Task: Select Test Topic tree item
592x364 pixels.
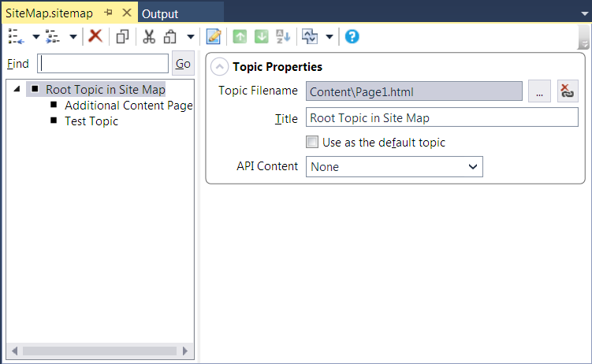Action: click(91, 121)
